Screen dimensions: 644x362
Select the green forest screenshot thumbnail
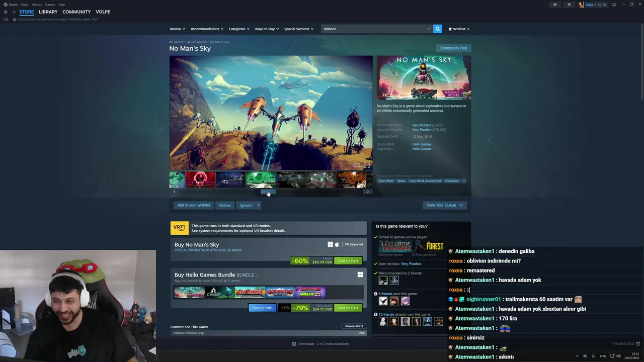(261, 179)
